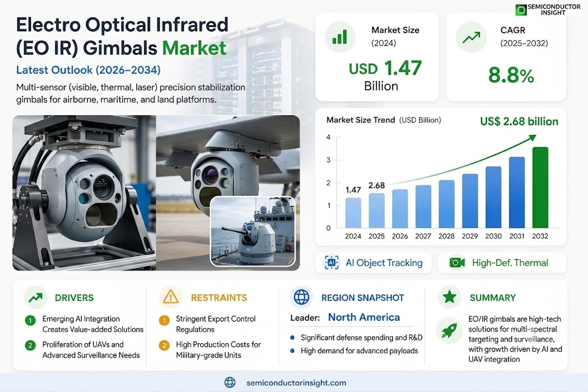588x392 pixels.
Task: Click the naval ship gimbal inset photo
Action: 253,231
